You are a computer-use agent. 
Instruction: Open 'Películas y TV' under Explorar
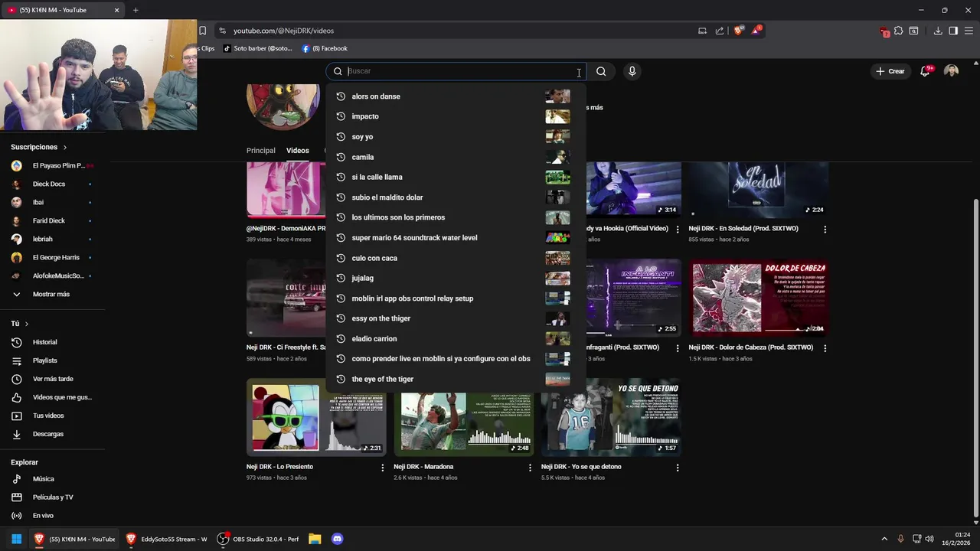(x=51, y=497)
